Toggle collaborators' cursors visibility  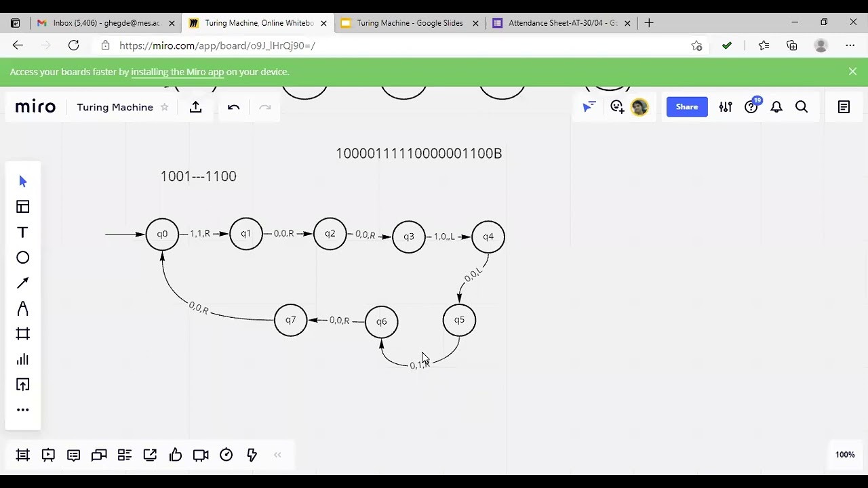pyautogui.click(x=589, y=106)
